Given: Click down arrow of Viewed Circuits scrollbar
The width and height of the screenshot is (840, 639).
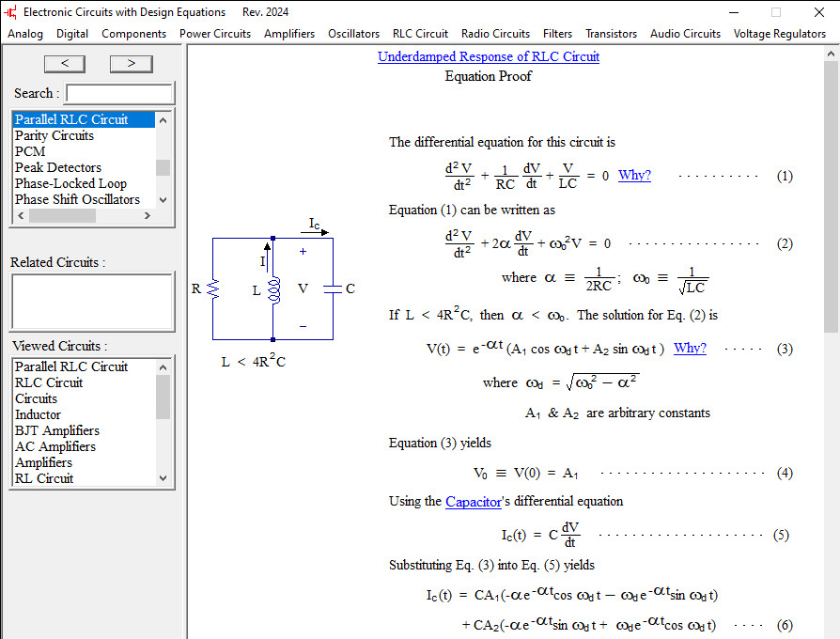Looking at the screenshot, I should tap(163, 478).
